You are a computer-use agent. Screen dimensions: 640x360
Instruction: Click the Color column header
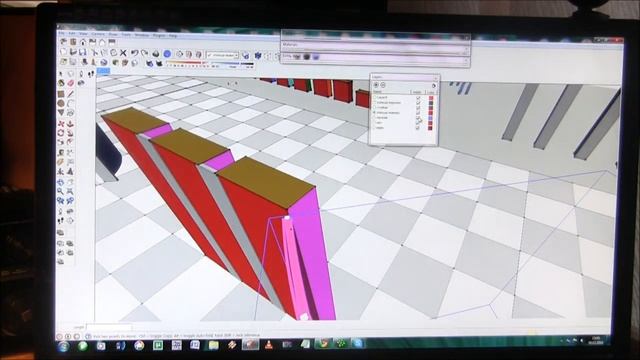[x=431, y=93]
